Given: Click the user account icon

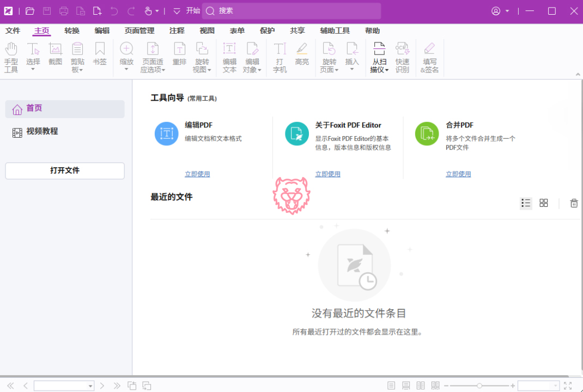Looking at the screenshot, I should click(x=496, y=11).
